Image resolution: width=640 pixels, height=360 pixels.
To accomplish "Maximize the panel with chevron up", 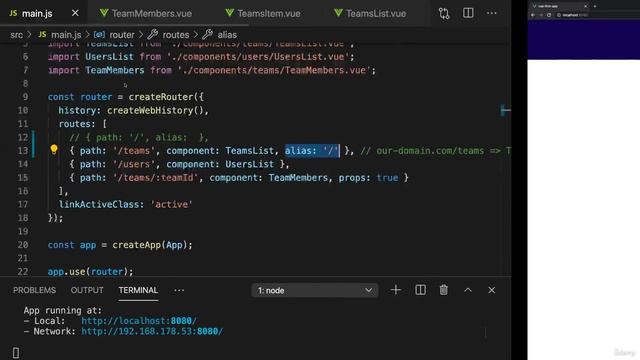I will [x=468, y=290].
